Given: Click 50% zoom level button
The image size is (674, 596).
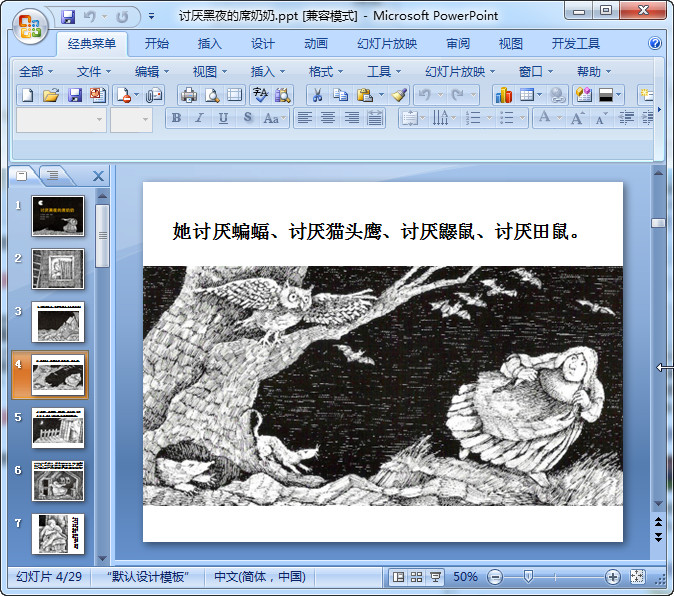Looking at the screenshot, I should (466, 577).
